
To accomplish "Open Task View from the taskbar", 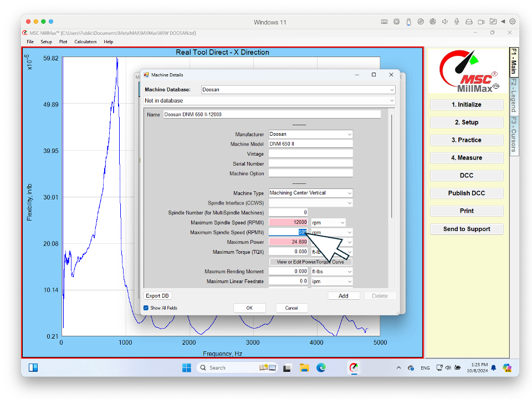I will (287, 368).
